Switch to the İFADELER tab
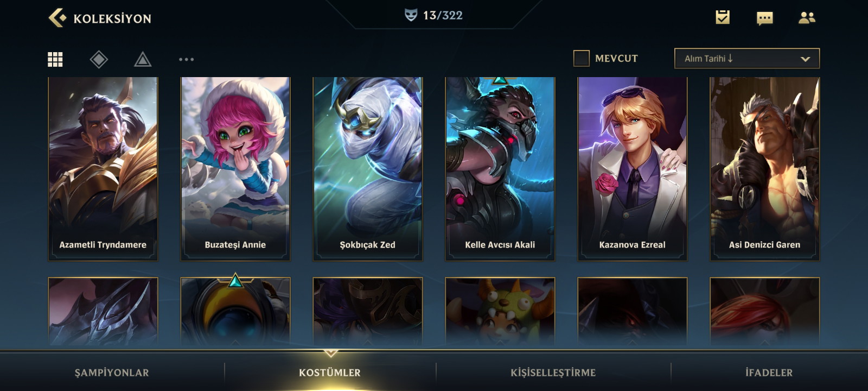This screenshot has height=391, width=868. point(769,373)
